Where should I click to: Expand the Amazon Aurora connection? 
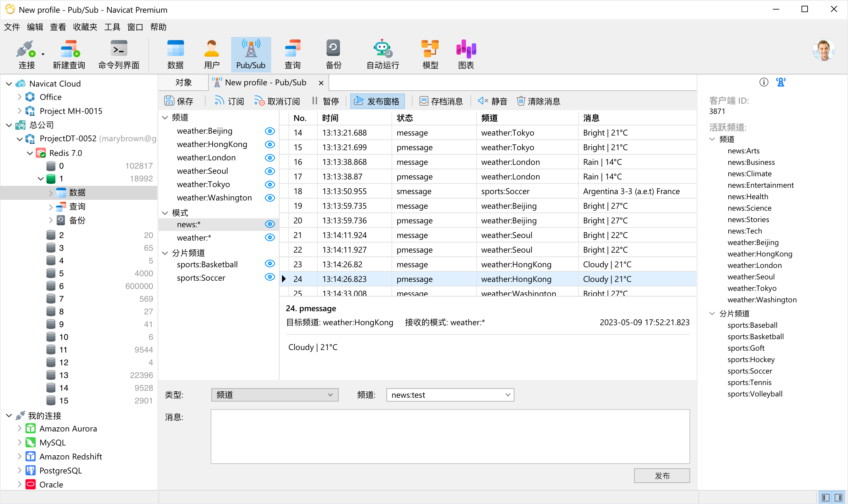click(20, 429)
